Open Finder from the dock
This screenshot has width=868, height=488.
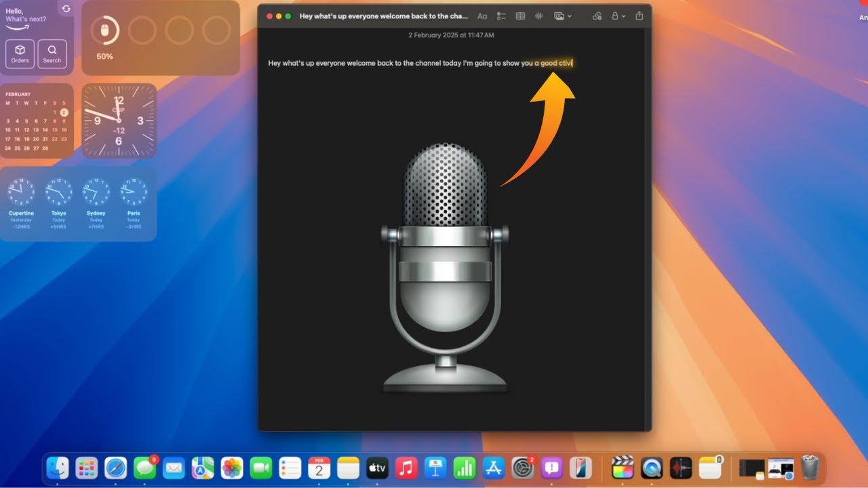click(x=58, y=468)
